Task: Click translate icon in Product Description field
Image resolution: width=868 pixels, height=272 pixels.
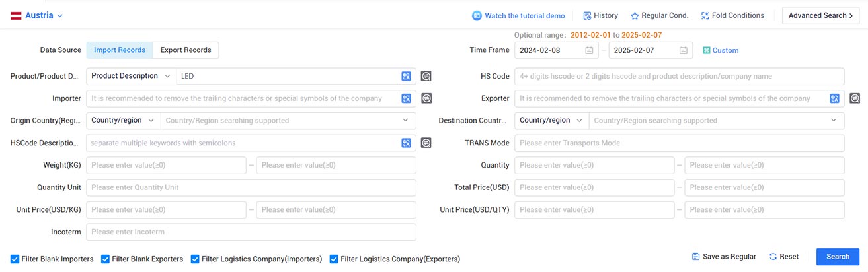Action: click(407, 76)
